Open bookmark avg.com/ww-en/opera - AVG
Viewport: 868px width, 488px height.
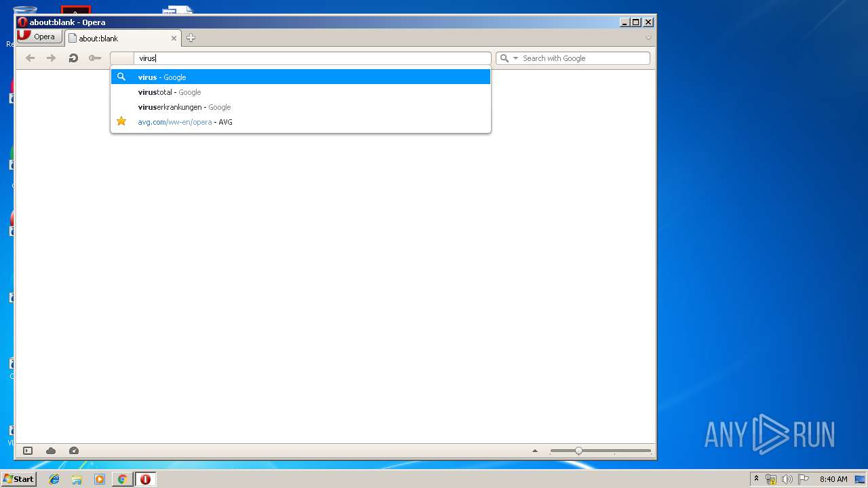[300, 122]
